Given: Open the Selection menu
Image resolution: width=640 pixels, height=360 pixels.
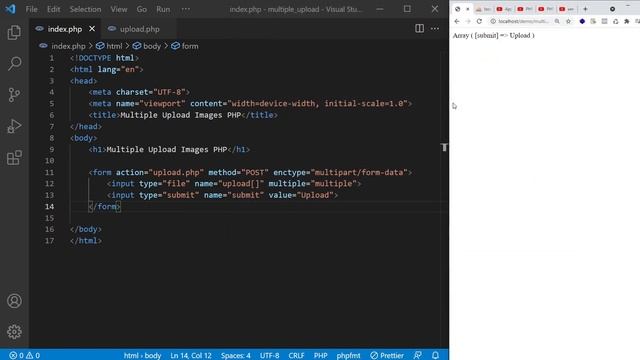Looking at the screenshot, I should click(x=85, y=9).
